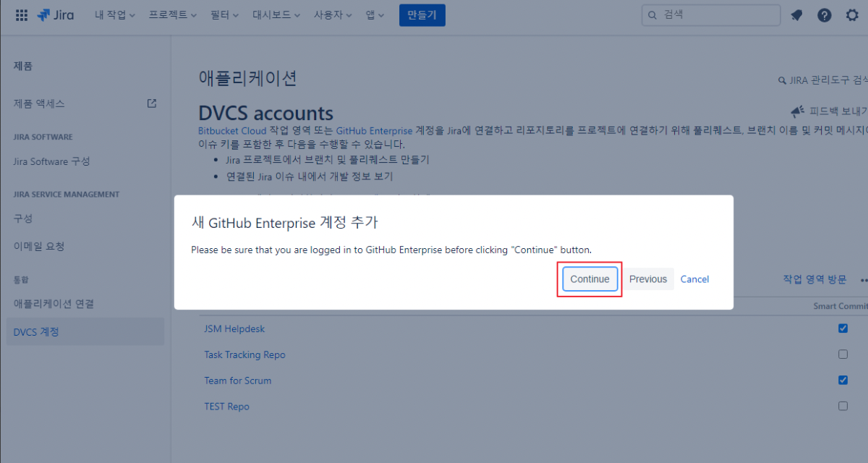Click the 작업 영역 방문 link
Screen dimensions: 868x463
point(814,279)
